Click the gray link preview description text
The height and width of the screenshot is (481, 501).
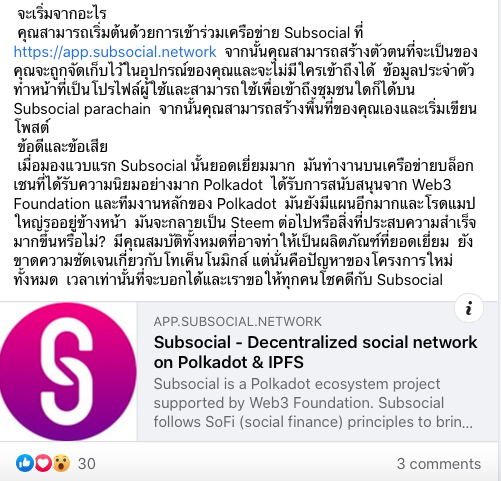point(313,403)
